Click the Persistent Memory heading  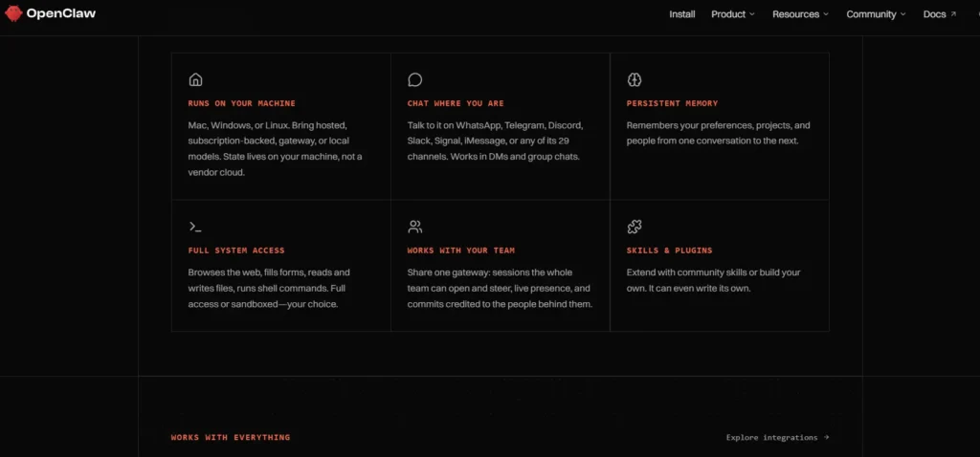tap(673, 103)
